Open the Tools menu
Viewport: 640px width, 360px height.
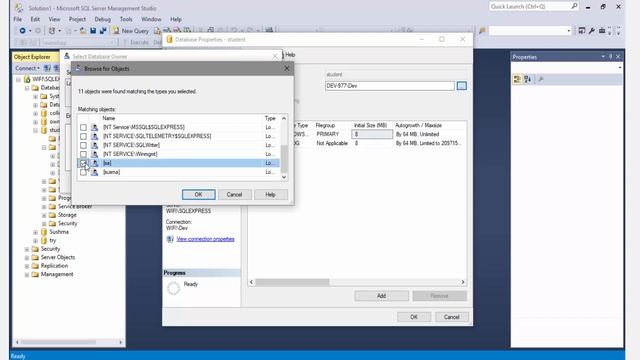pyautogui.click(x=126, y=19)
